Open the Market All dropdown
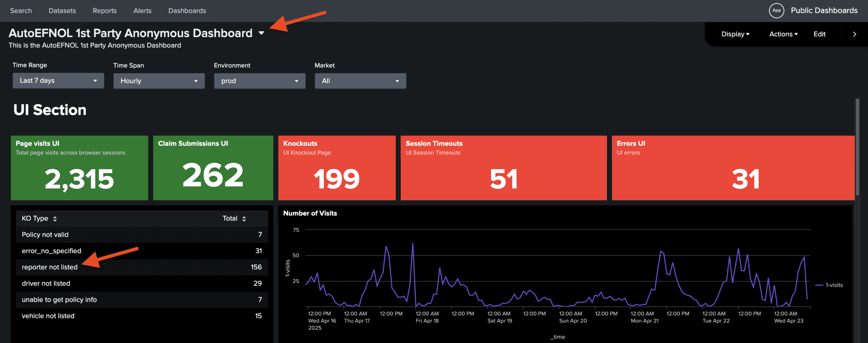Screen dimensions: 868x343 coord(360,81)
